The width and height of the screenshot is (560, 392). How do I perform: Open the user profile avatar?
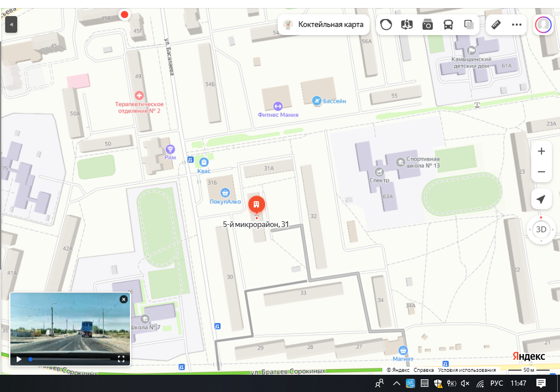click(542, 25)
